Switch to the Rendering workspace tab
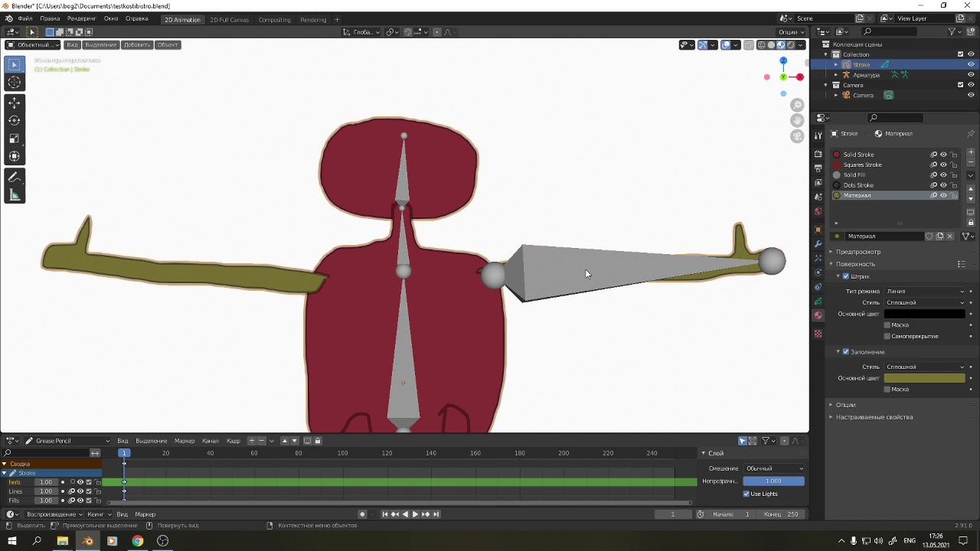Image resolution: width=980 pixels, height=551 pixels. (313, 20)
